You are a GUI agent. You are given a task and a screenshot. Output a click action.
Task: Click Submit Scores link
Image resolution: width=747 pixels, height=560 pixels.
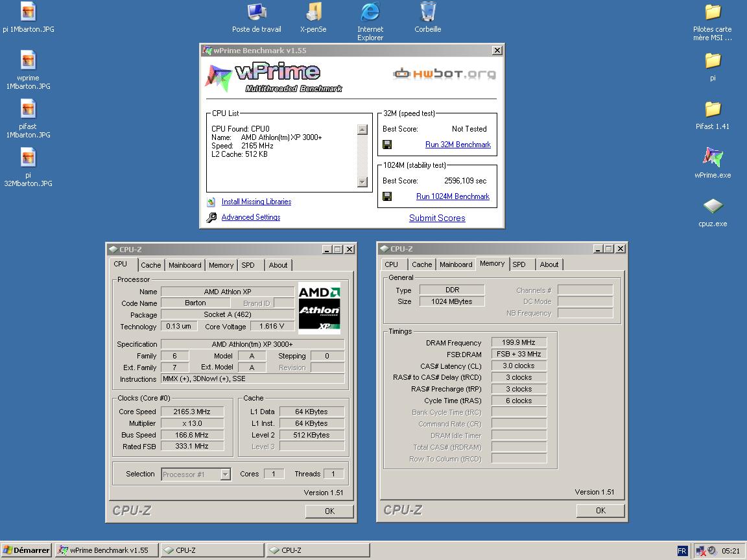pos(437,218)
